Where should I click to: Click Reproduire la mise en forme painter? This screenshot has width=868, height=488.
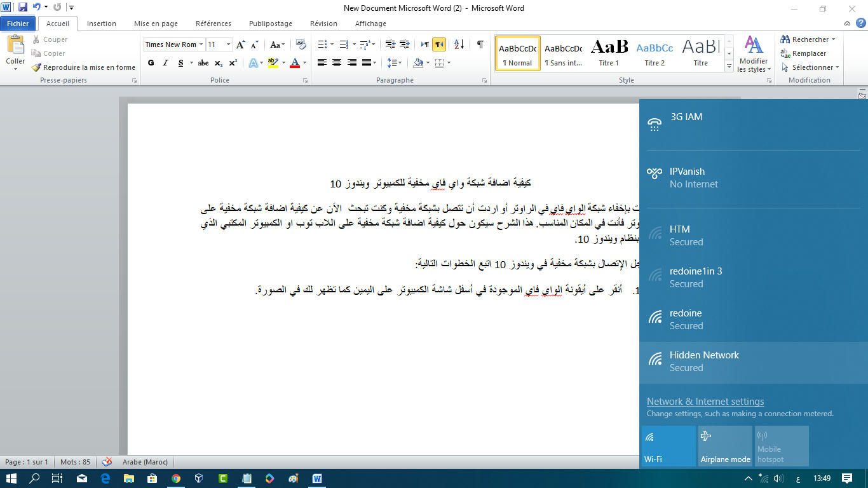coord(83,67)
